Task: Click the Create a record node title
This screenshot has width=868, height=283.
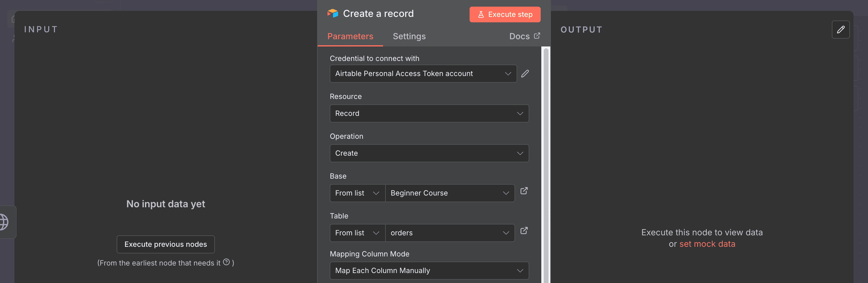Action: [x=378, y=14]
